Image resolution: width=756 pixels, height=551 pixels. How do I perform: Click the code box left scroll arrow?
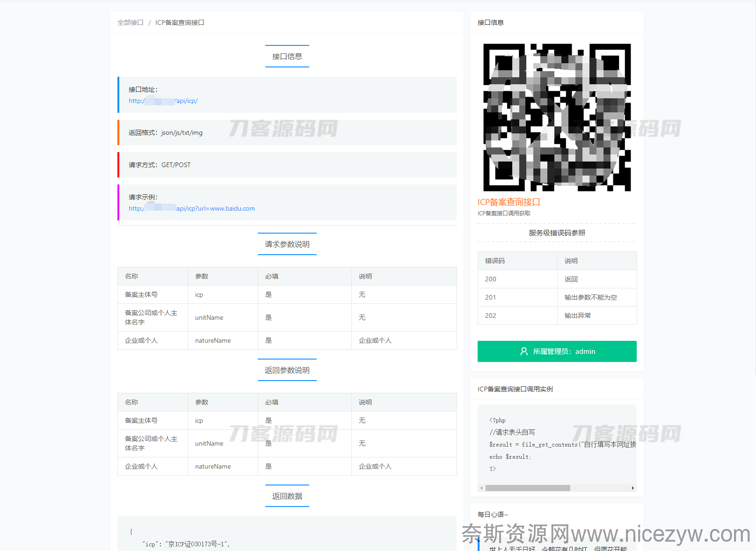click(x=481, y=488)
